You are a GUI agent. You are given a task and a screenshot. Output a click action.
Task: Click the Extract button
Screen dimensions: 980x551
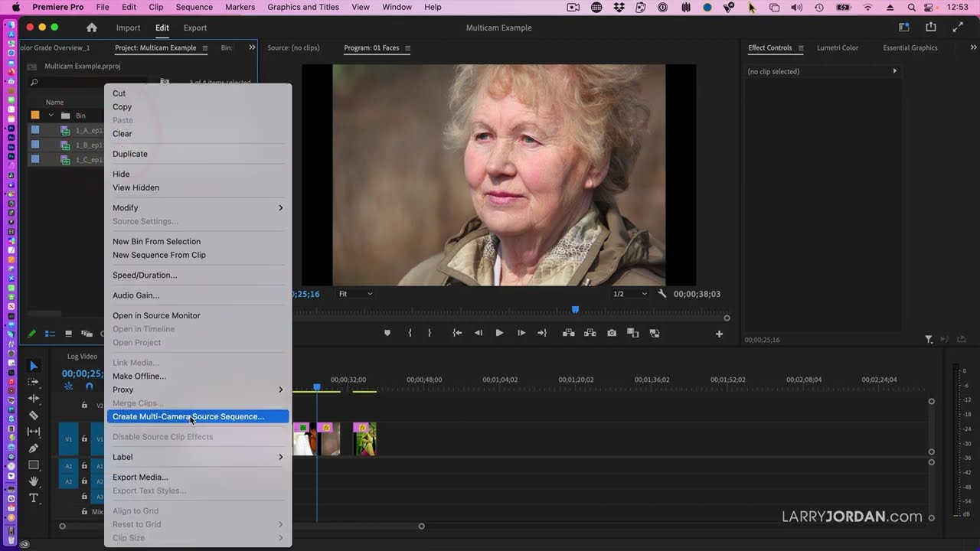point(590,333)
